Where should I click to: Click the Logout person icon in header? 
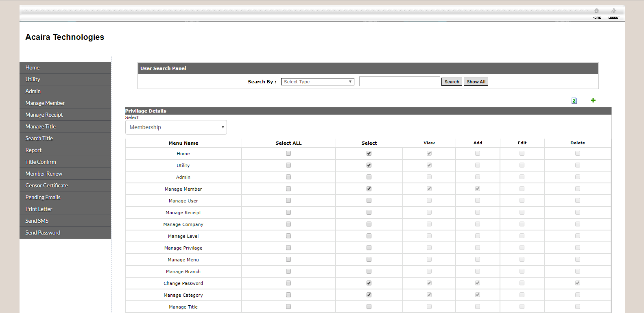[x=613, y=11]
